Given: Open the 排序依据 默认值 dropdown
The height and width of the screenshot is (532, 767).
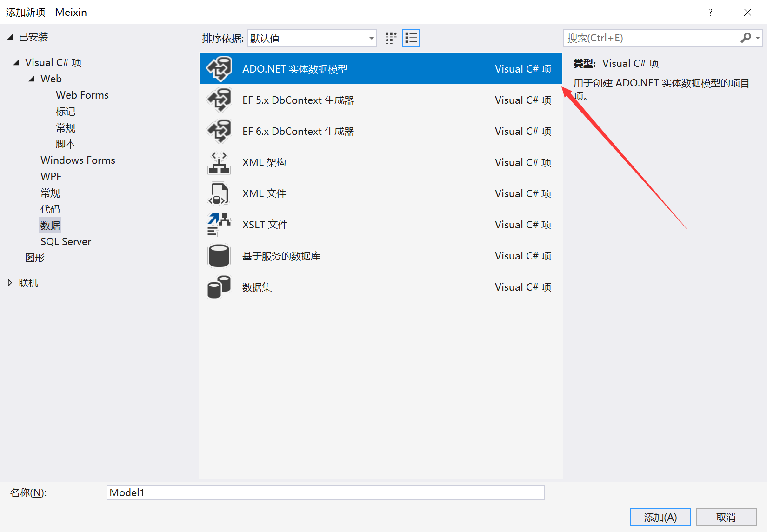Looking at the screenshot, I should click(x=312, y=38).
